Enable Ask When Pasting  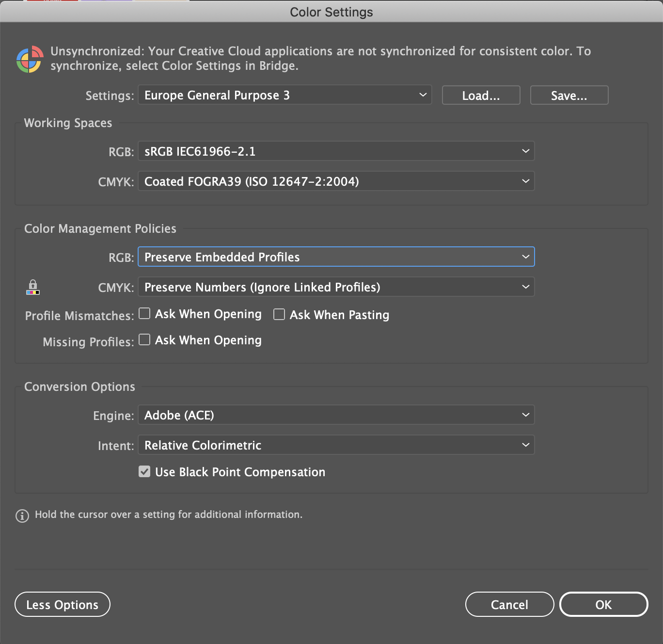tap(279, 314)
